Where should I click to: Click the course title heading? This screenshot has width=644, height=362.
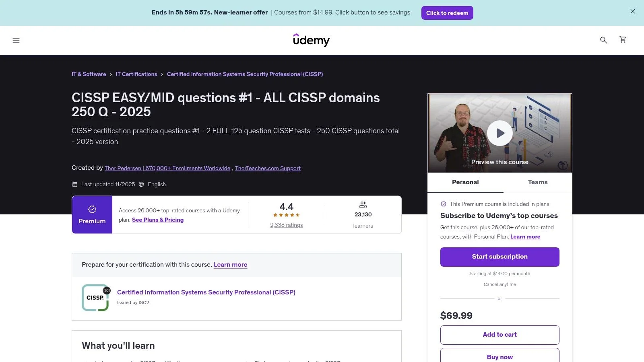click(x=226, y=105)
